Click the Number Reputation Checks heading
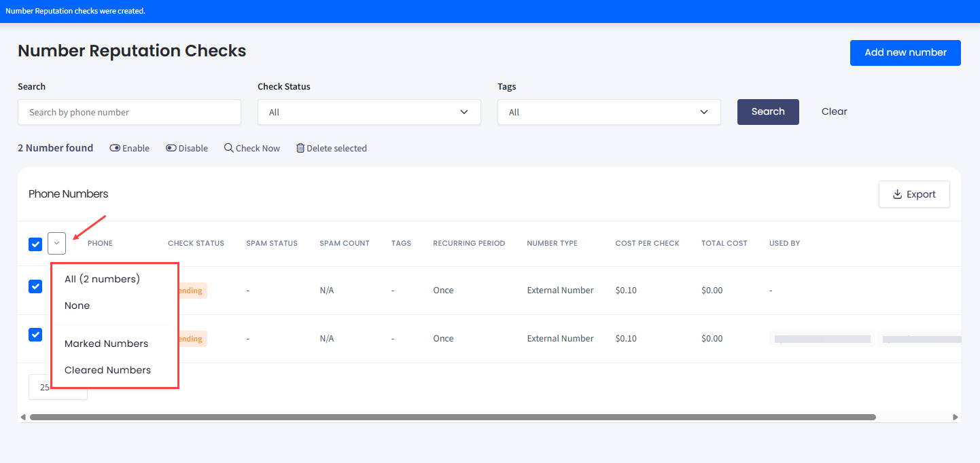980x463 pixels. [x=132, y=51]
